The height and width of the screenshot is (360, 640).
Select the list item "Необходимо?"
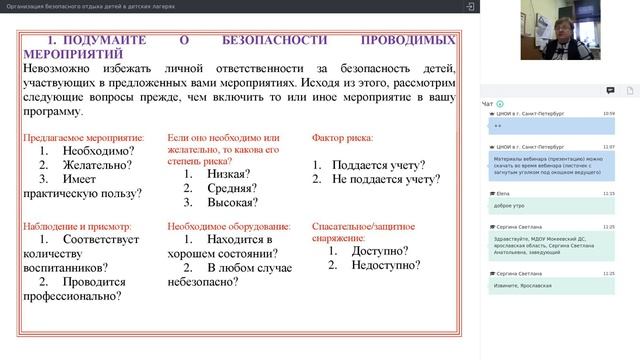98,151
